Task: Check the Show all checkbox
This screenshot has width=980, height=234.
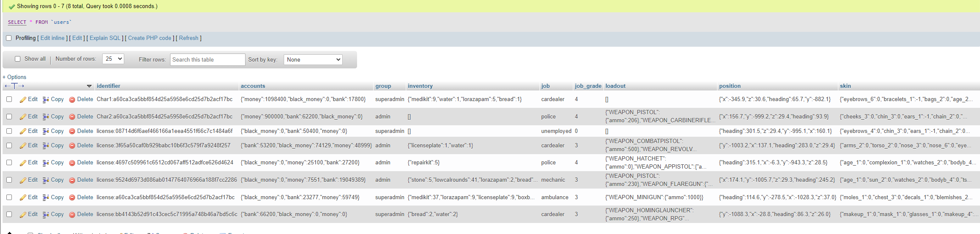Action: (x=17, y=59)
